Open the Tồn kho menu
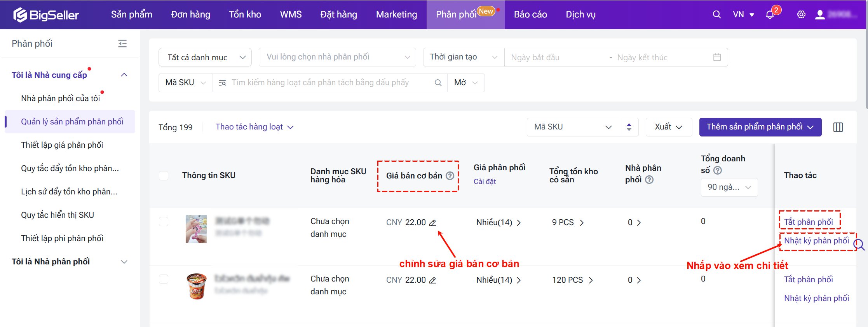The image size is (868, 327). click(245, 15)
